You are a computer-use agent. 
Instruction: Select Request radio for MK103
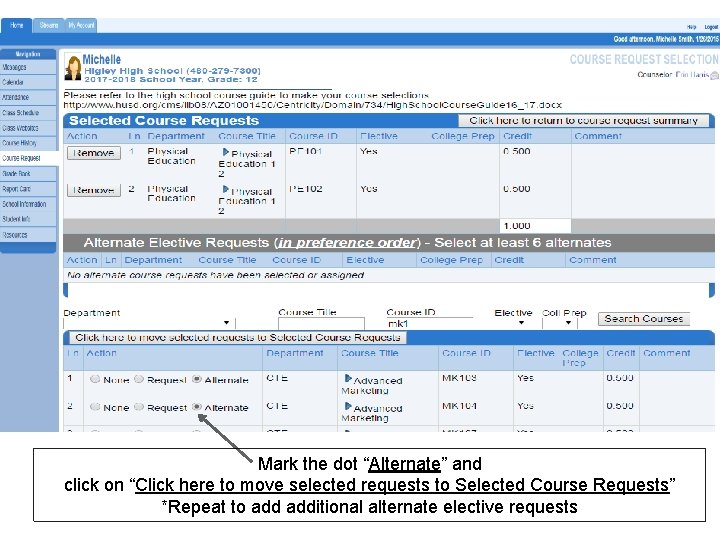point(139,379)
